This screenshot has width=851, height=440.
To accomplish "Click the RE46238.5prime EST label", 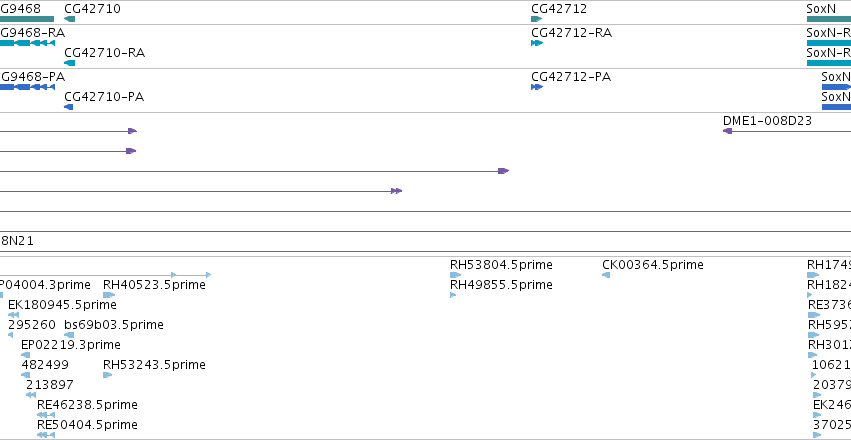I will [87, 405].
